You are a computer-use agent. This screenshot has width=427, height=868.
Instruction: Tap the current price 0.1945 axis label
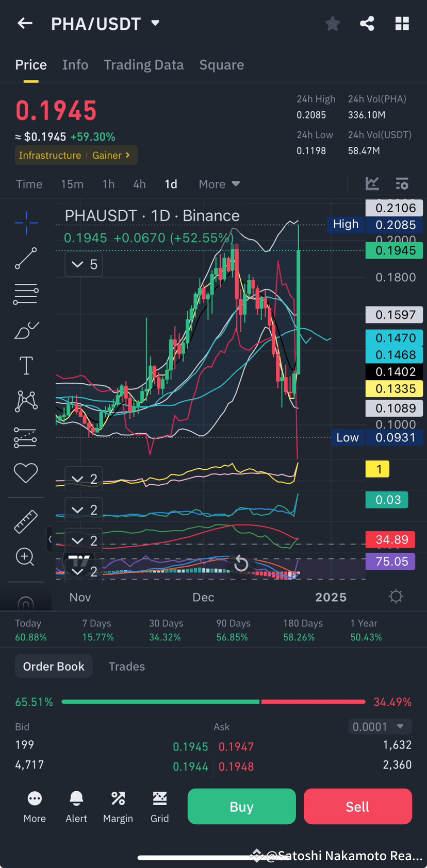click(x=395, y=251)
